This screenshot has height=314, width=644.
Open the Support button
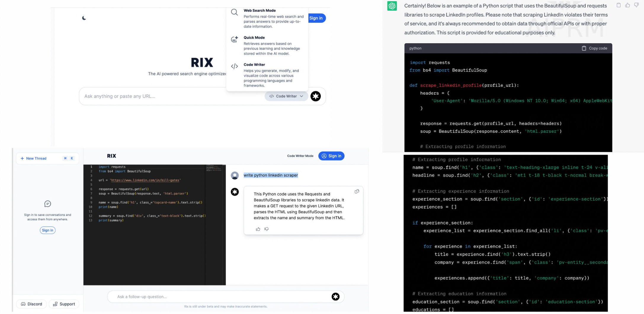click(64, 304)
